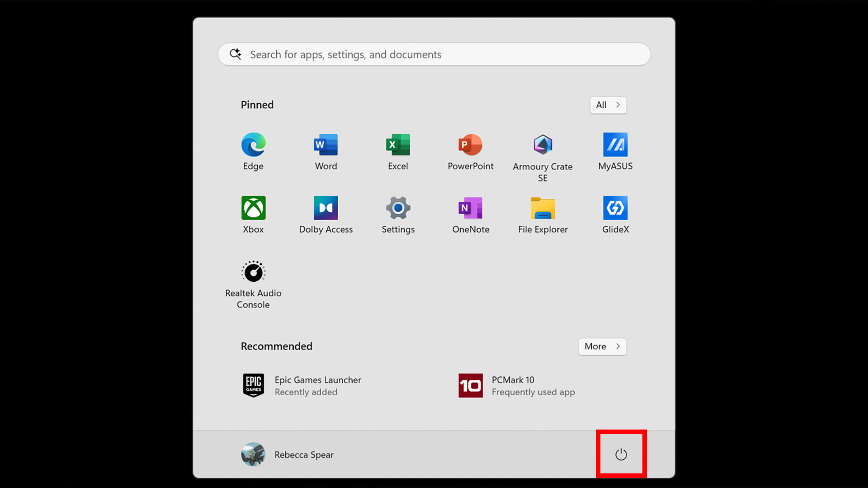Expand the All apps list
Image resolution: width=868 pixels, height=488 pixels.
coord(608,105)
